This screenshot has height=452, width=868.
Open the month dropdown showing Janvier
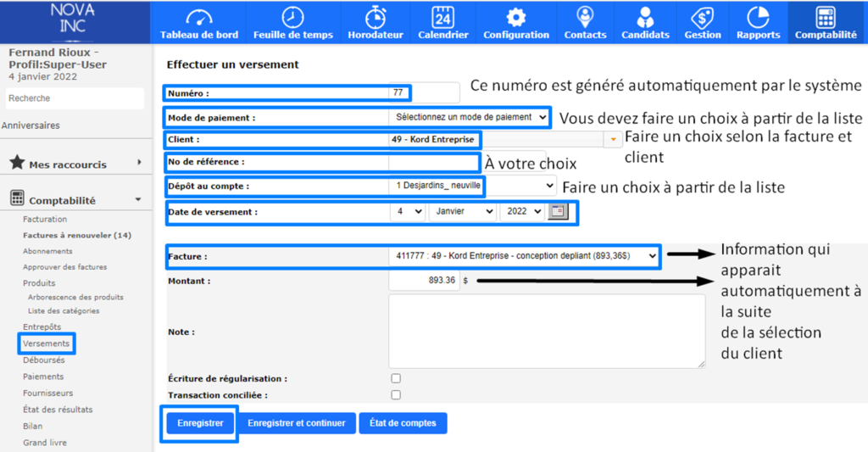point(462,212)
